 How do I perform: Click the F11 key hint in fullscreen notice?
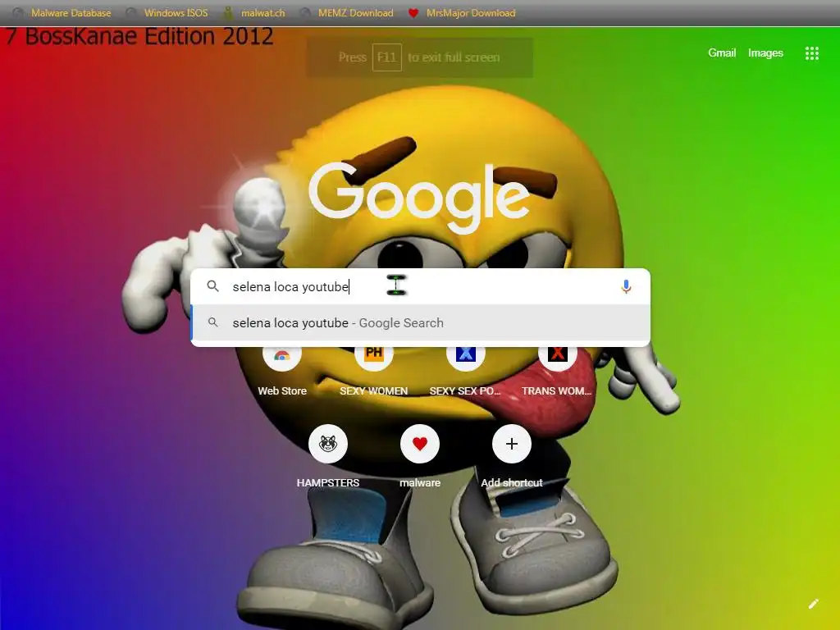click(387, 57)
